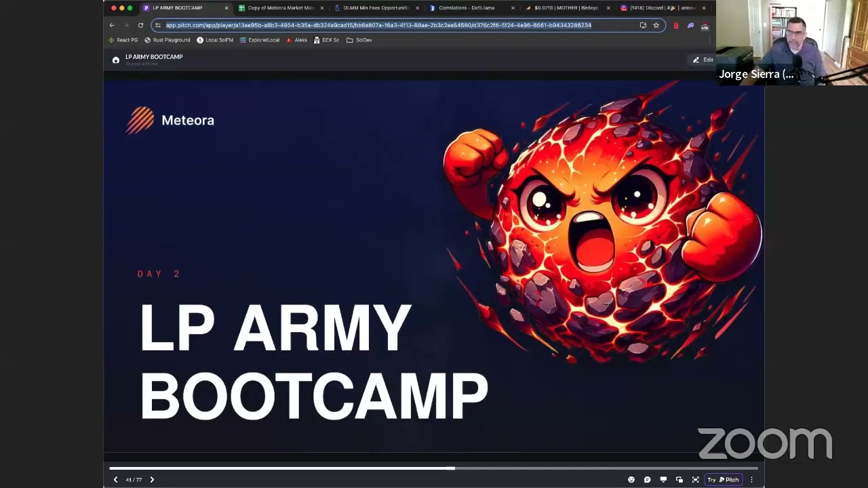Open the Aleks bookmark

point(297,40)
